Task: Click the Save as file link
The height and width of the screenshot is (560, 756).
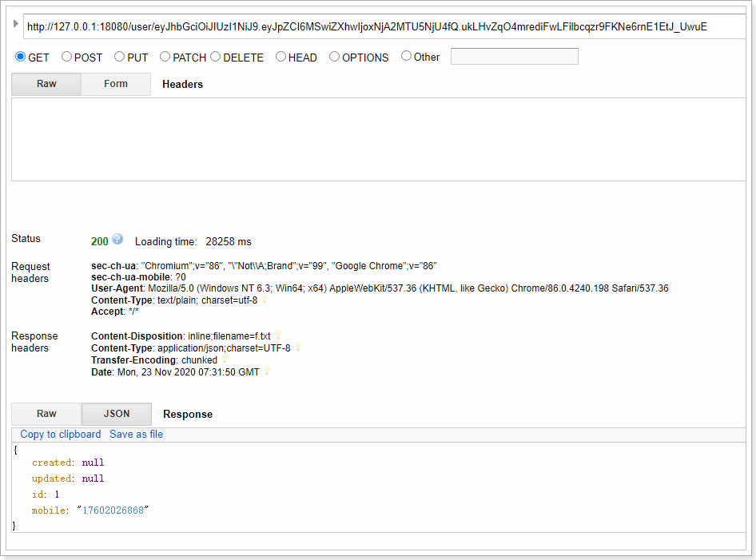Action: tap(136, 435)
